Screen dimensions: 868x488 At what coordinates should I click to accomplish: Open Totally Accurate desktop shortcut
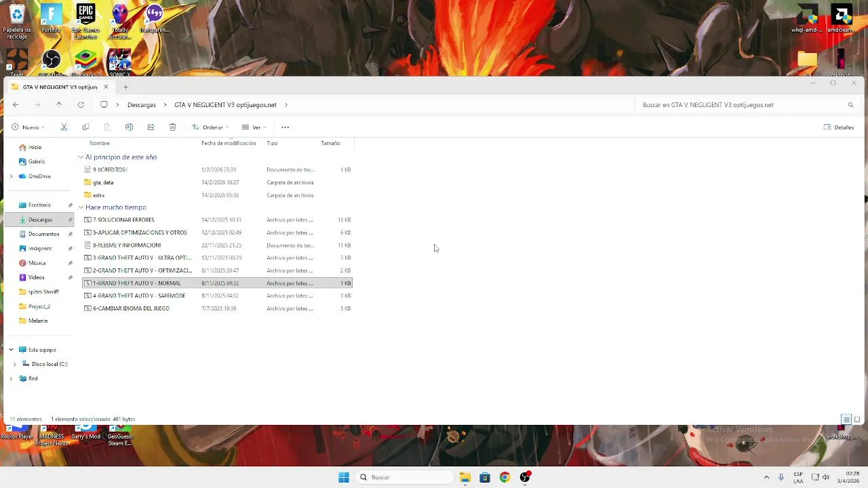tap(120, 21)
